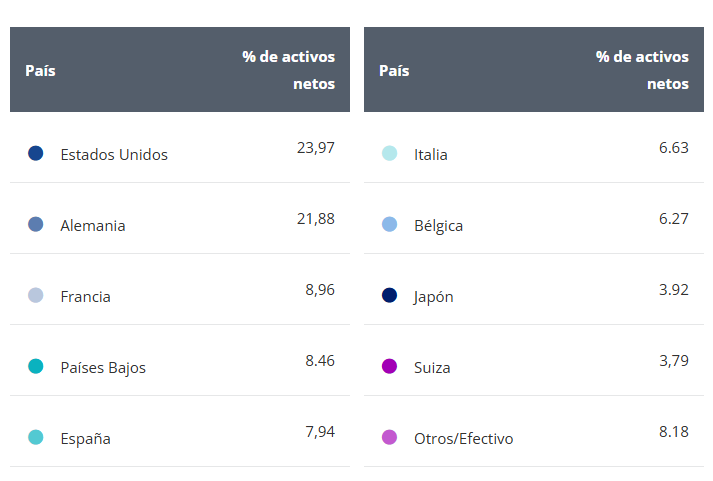Select the Países Bajos row label
Image resolution: width=713 pixels, height=481 pixels.
(103, 368)
